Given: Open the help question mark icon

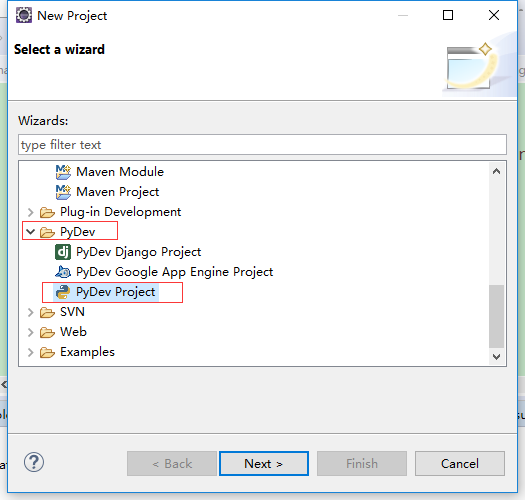Looking at the screenshot, I should [x=34, y=462].
